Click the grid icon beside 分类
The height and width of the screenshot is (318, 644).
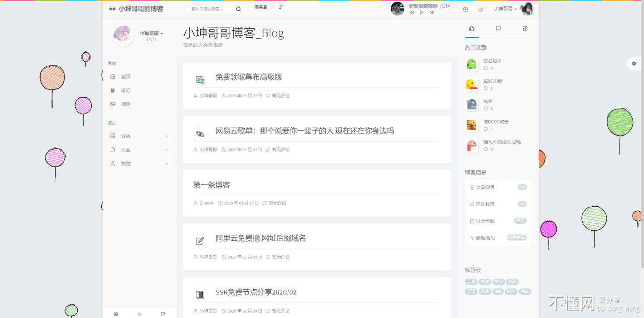113,136
